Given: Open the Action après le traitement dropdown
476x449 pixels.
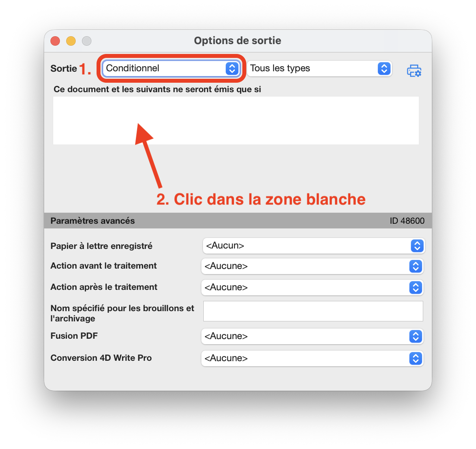Looking at the screenshot, I should click(x=312, y=288).
